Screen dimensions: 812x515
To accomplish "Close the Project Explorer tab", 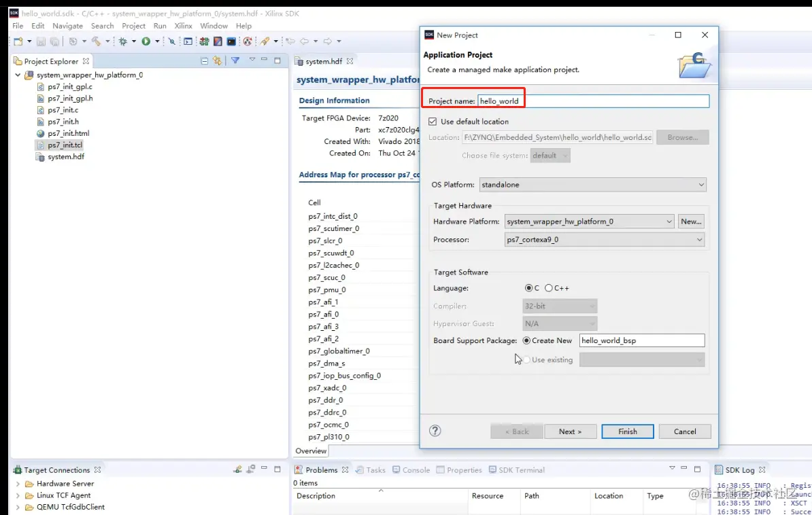I will point(86,61).
